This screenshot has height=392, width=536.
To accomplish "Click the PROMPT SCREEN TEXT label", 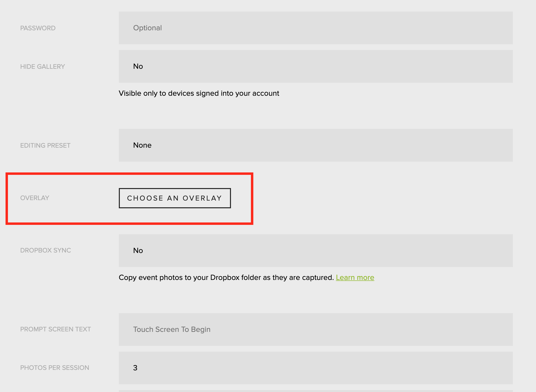I will coord(56,329).
